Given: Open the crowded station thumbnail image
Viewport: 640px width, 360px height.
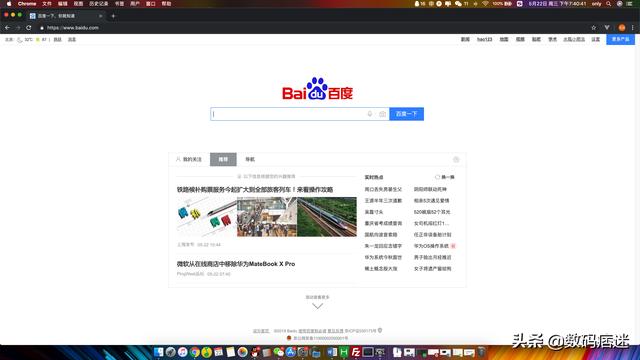Looking at the screenshot, I should [x=267, y=217].
